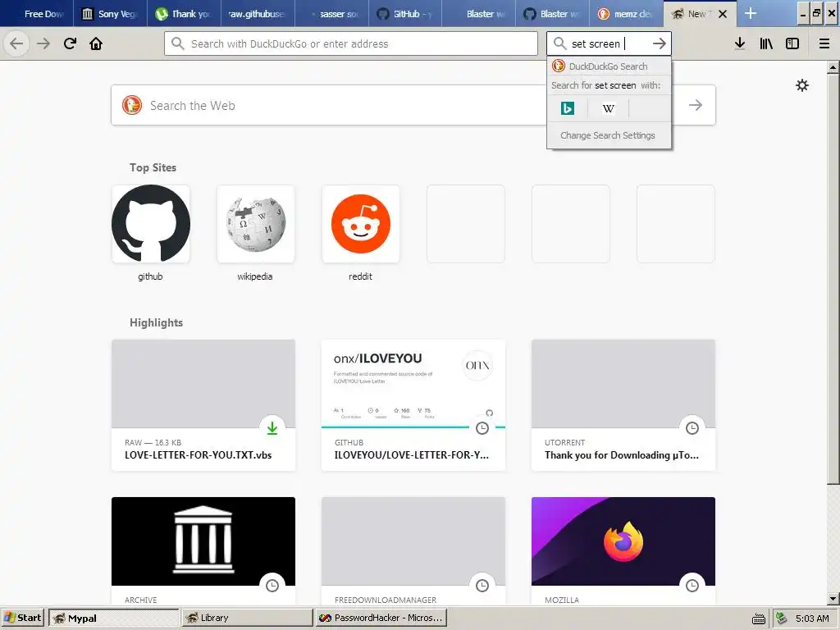Select Mypal taskbar button
Image resolution: width=840 pixels, height=630 pixels.
(x=113, y=618)
